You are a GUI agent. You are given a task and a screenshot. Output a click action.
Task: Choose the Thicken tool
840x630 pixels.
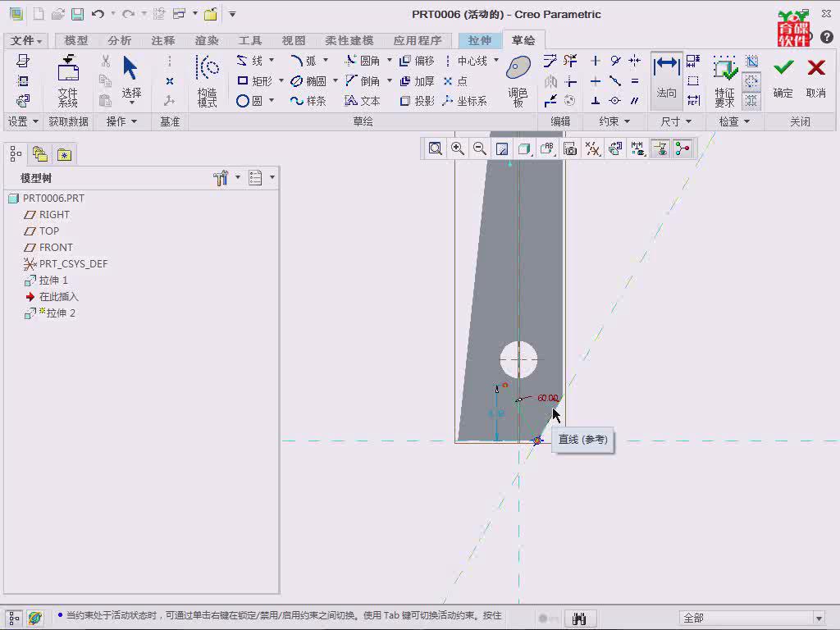coord(417,81)
